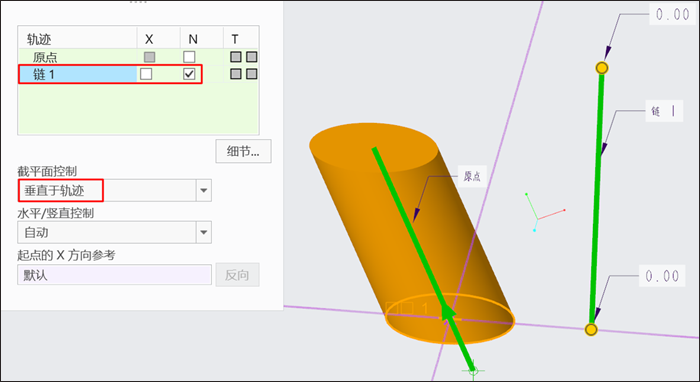Click first T square in 链 1 row

click(x=236, y=74)
